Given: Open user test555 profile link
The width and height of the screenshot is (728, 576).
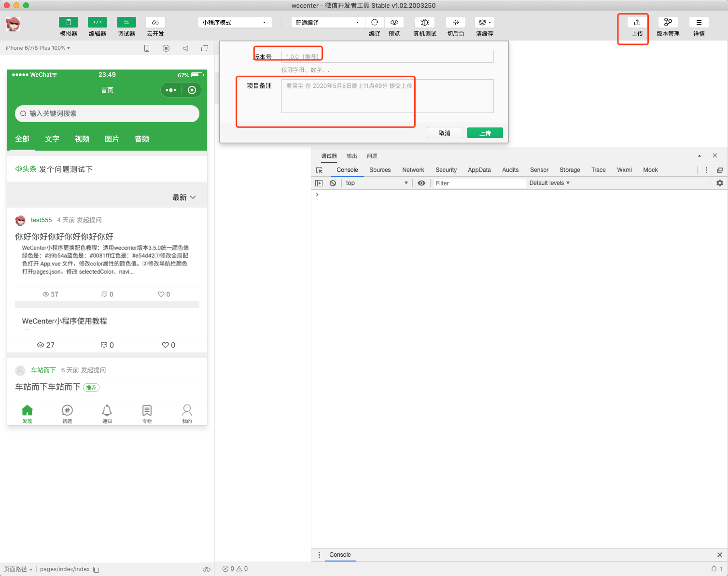Looking at the screenshot, I should pos(41,220).
